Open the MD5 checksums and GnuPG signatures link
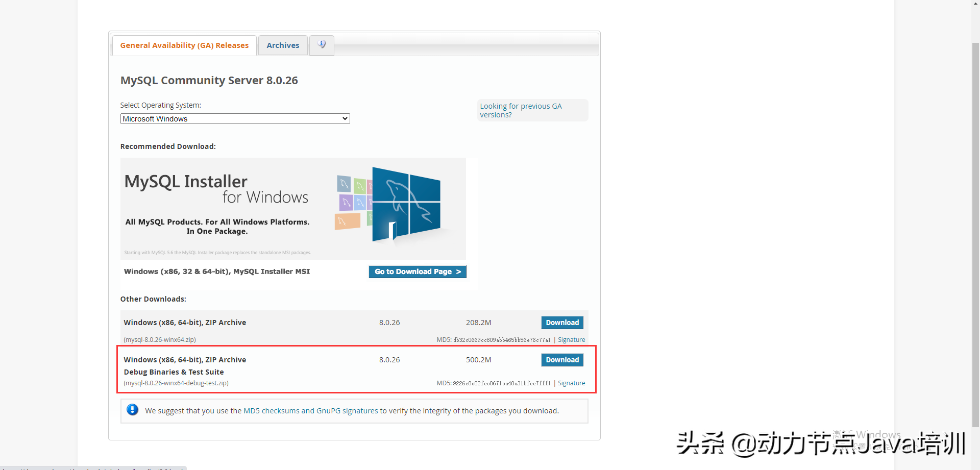Image resolution: width=980 pixels, height=470 pixels. (x=311, y=411)
